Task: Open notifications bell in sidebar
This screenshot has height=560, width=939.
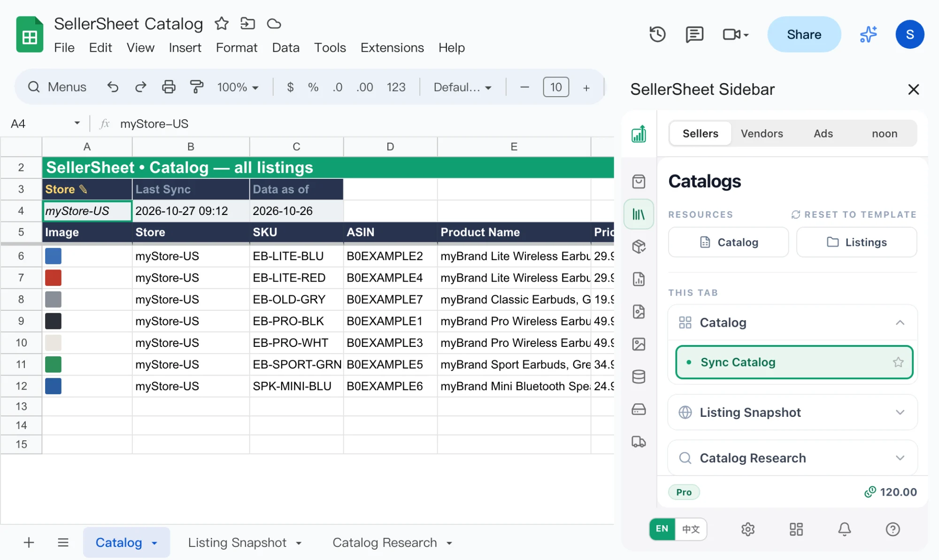Action: (x=845, y=529)
